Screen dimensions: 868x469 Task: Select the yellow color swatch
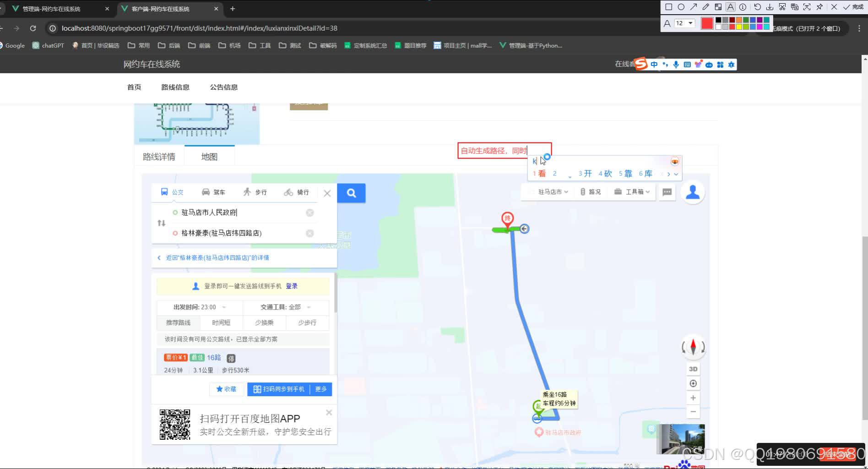[739, 27]
